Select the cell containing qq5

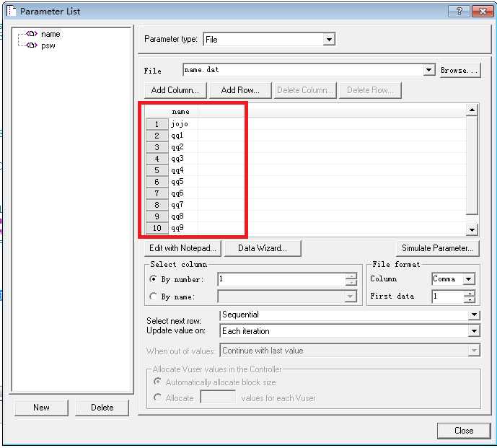(x=183, y=182)
